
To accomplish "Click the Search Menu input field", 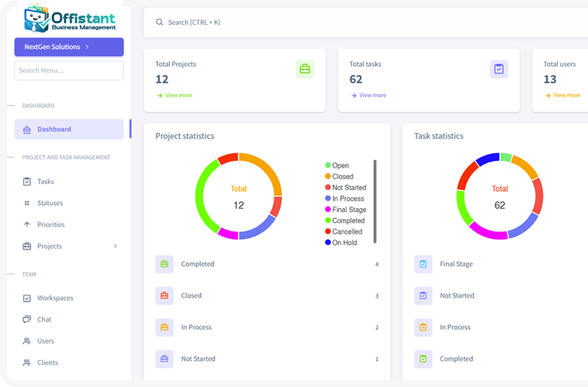I will pos(68,71).
